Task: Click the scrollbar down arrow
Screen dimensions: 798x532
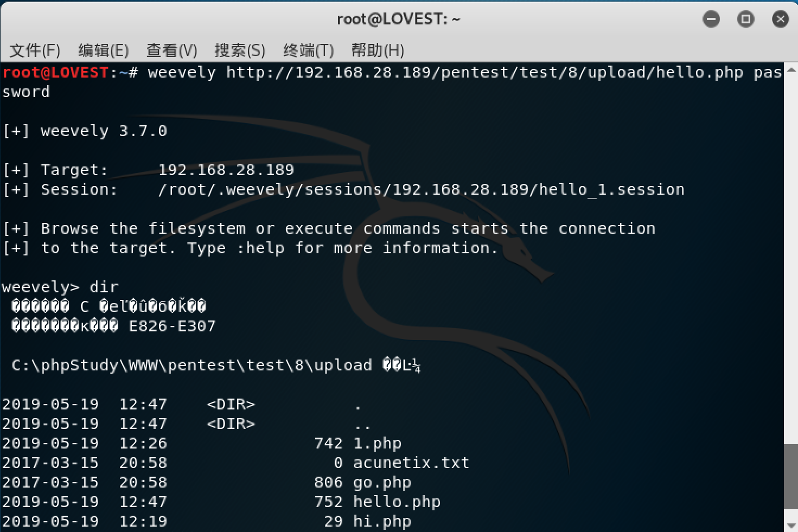Action: (x=791, y=525)
